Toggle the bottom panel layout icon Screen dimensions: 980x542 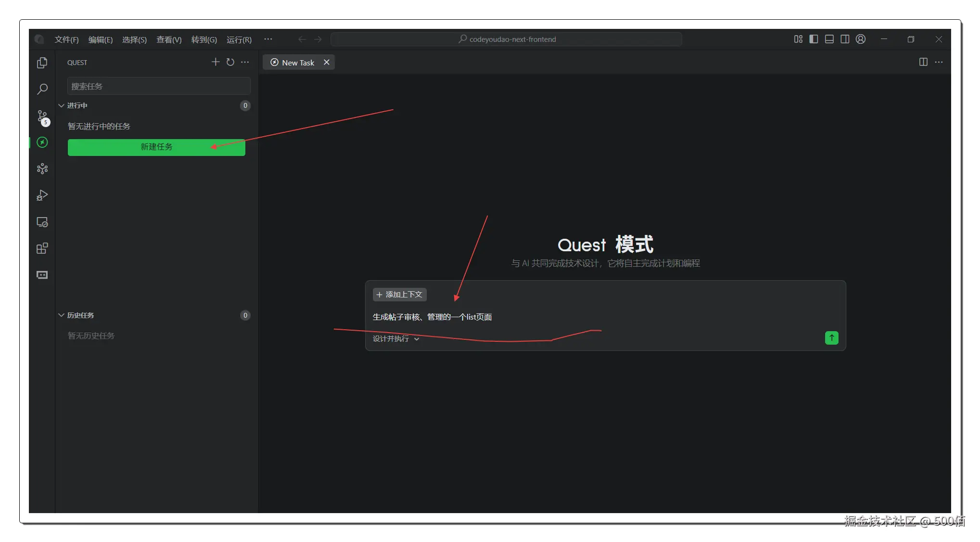(x=829, y=39)
